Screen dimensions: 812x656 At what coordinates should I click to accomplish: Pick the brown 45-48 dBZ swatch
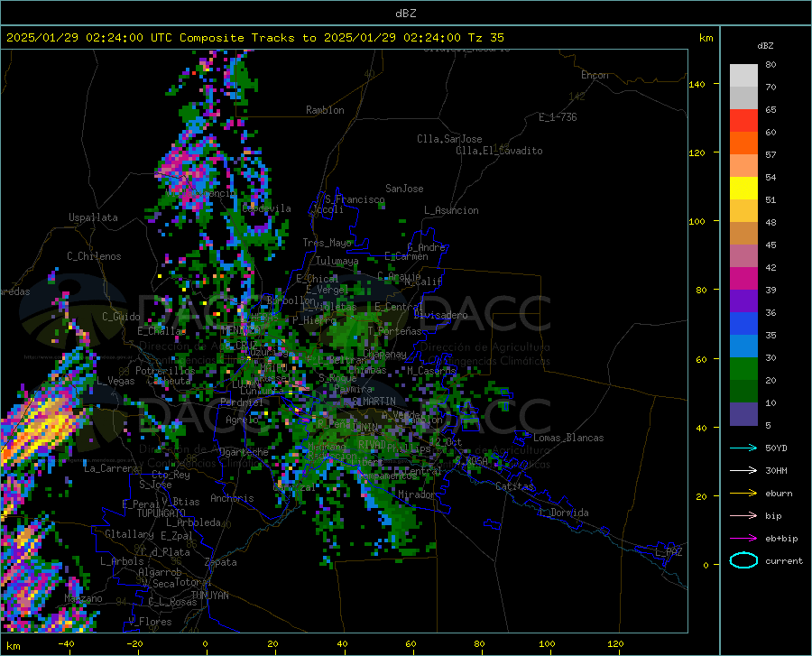743,234
